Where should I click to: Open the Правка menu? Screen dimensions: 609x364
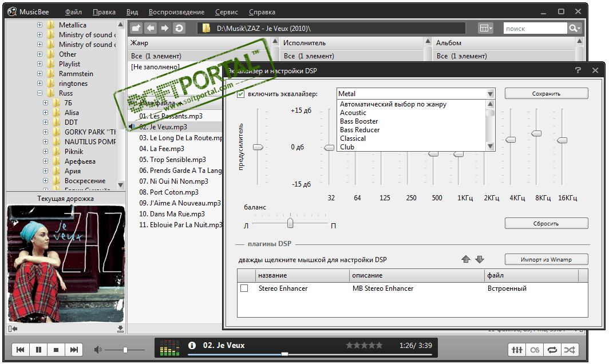(104, 12)
